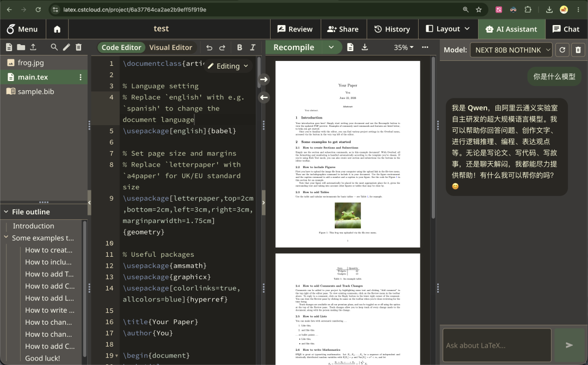
Task: Collapse the PDF panel with right chevron
Action: (x=264, y=202)
